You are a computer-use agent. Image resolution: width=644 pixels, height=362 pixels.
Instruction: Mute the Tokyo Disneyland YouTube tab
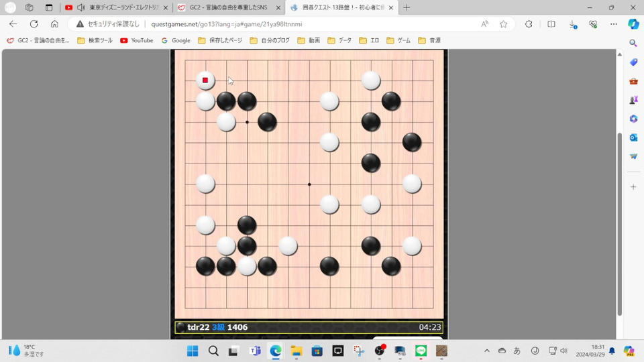81,7
